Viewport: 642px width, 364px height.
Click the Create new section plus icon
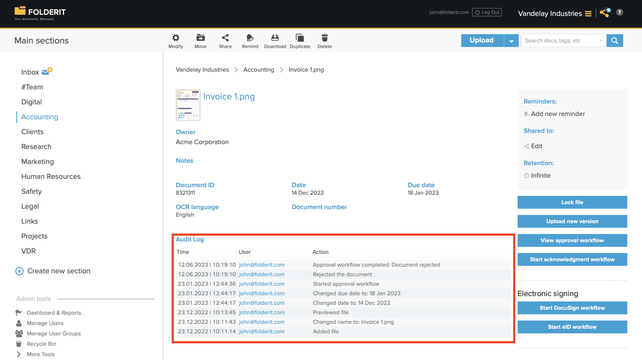point(19,271)
